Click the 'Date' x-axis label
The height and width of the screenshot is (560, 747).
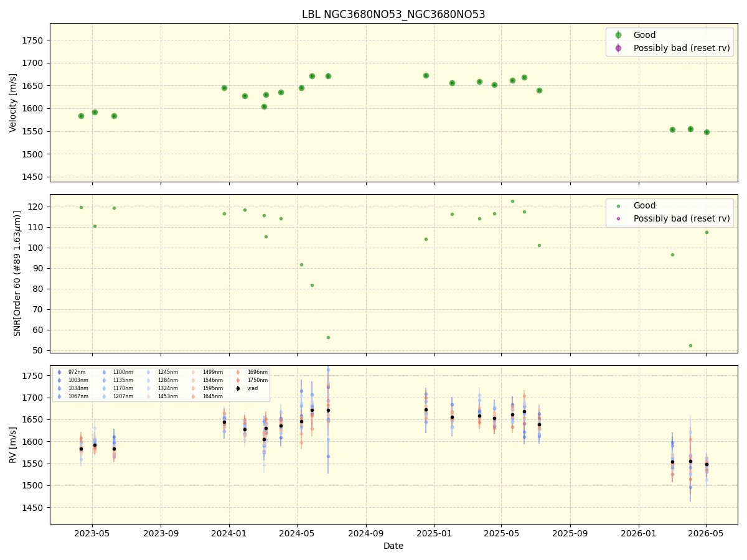(x=393, y=546)
